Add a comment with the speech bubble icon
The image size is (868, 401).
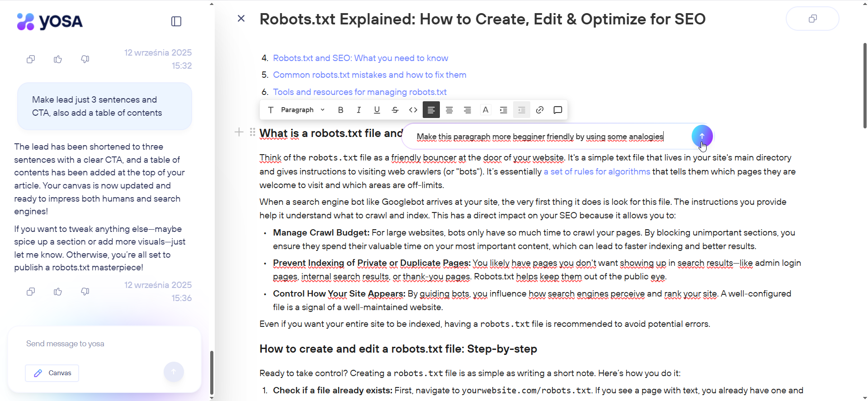click(x=558, y=110)
